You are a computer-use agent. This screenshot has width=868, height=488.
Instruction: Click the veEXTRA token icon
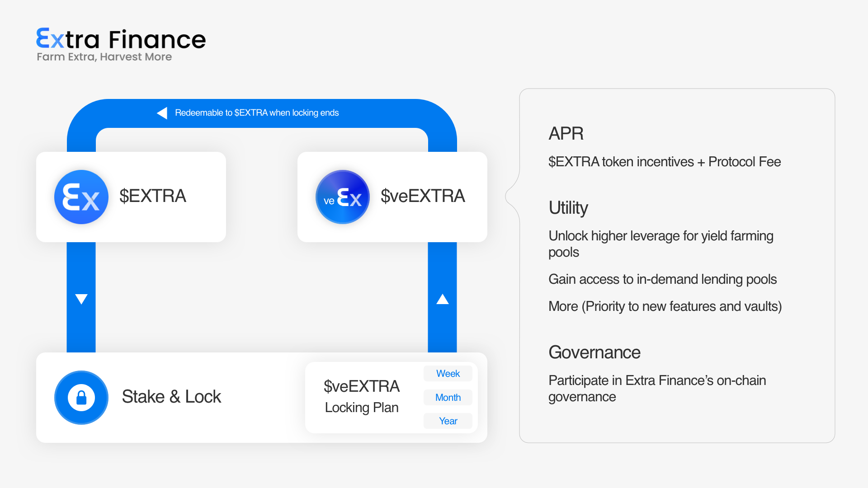pyautogui.click(x=343, y=197)
